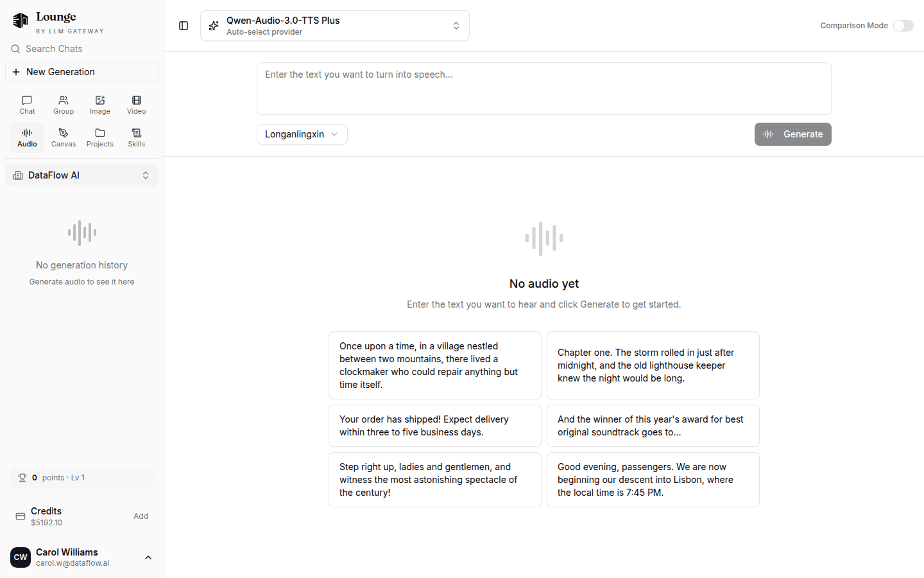Click the CW user avatar

pos(21,557)
